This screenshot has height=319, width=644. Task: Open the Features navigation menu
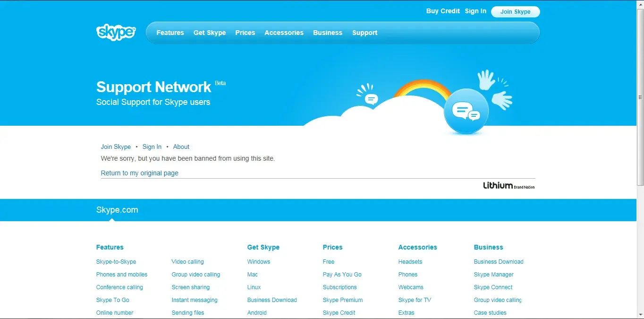[170, 33]
